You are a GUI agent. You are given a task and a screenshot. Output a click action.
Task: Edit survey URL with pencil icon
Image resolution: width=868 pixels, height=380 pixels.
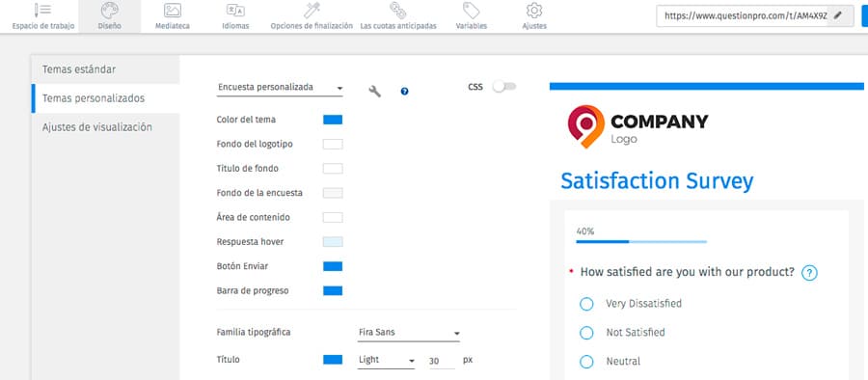click(837, 15)
